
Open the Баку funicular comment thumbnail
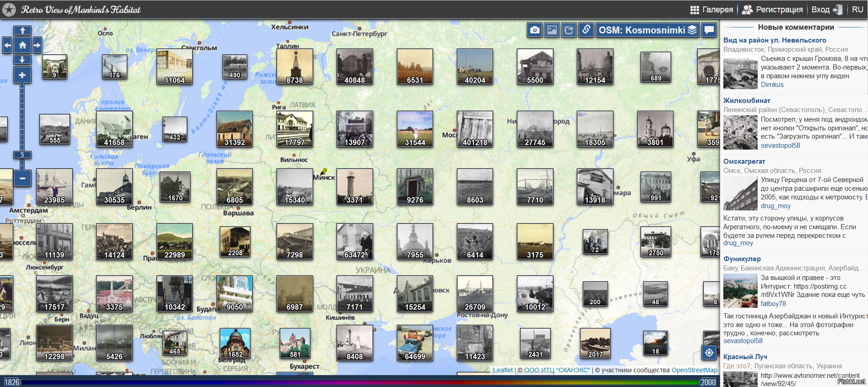(740, 291)
